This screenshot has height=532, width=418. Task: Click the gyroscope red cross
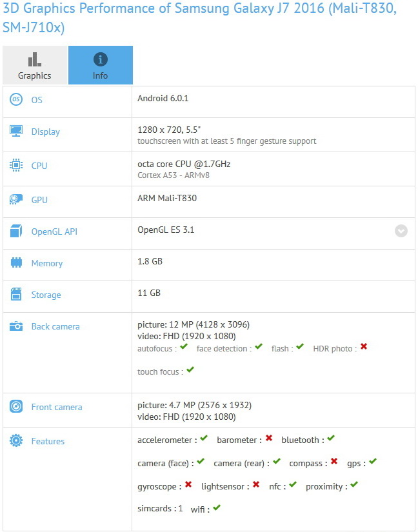[x=188, y=484]
